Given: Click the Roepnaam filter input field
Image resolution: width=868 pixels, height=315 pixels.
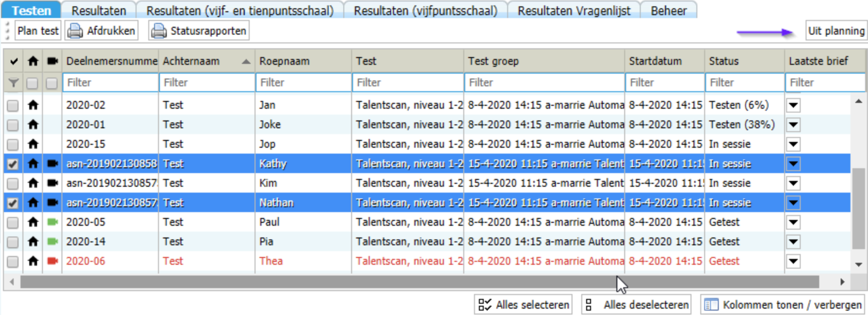Looking at the screenshot, I should tap(303, 83).
